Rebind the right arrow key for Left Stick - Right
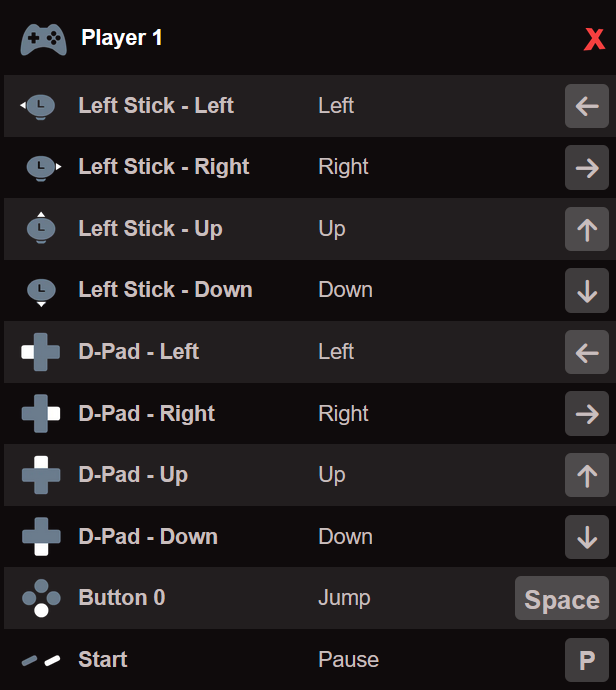 (587, 168)
